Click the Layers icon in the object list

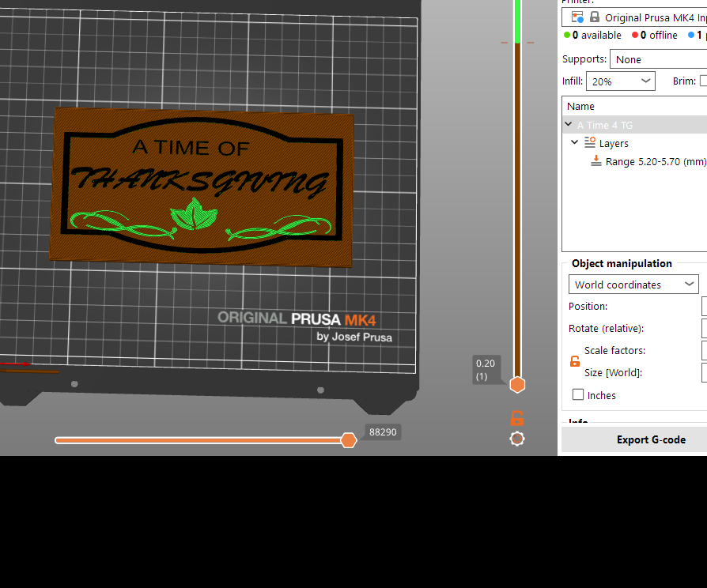590,142
